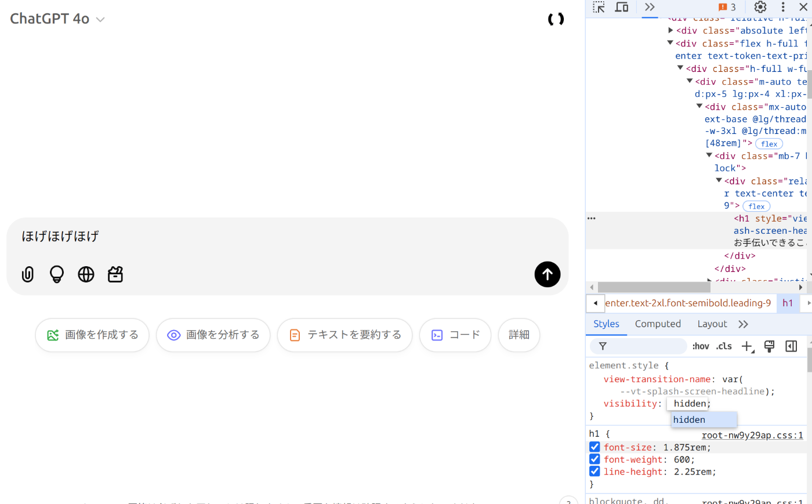Toggle the .cls class editor button
Screen dimensions: 812x504
[x=724, y=346]
